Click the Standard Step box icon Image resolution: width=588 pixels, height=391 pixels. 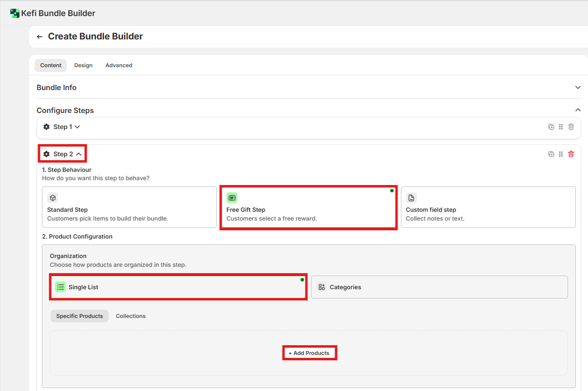click(x=53, y=198)
